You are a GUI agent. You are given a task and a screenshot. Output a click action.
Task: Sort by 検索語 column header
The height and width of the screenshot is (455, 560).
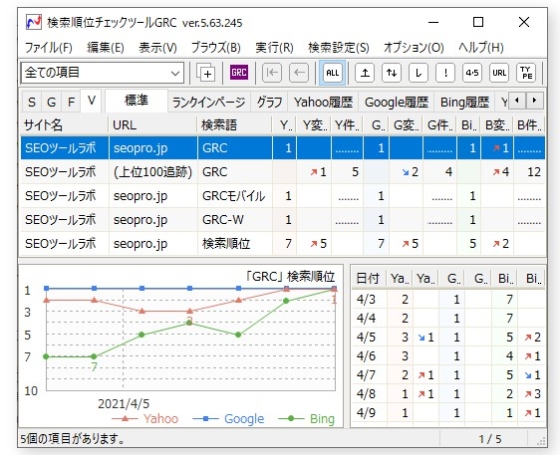point(234,125)
